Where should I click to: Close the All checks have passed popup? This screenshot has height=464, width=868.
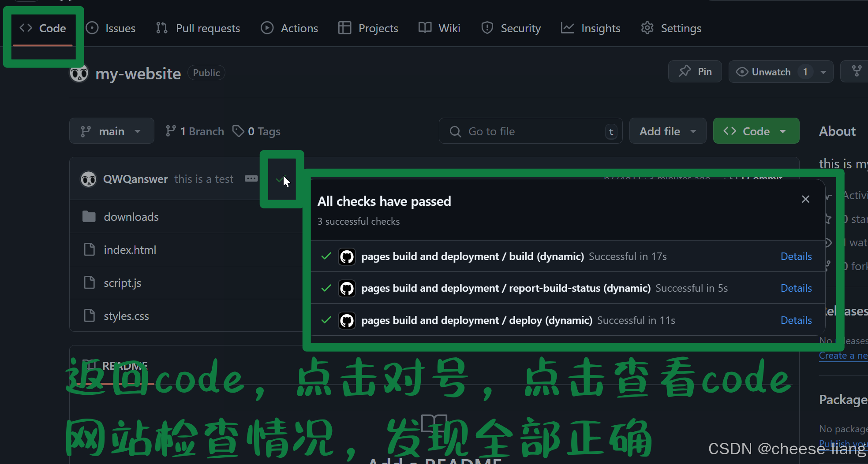(805, 199)
